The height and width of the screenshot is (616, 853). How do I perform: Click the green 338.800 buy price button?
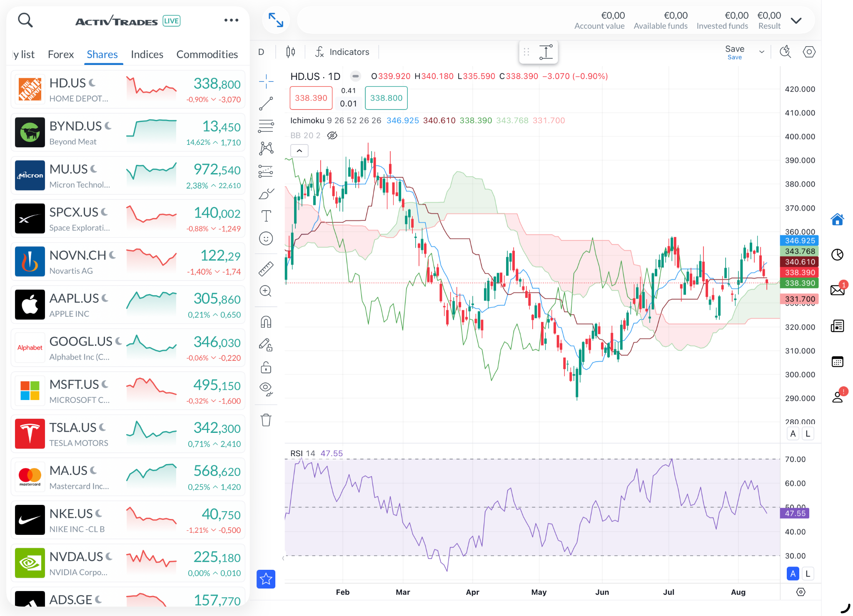pyautogui.click(x=386, y=98)
